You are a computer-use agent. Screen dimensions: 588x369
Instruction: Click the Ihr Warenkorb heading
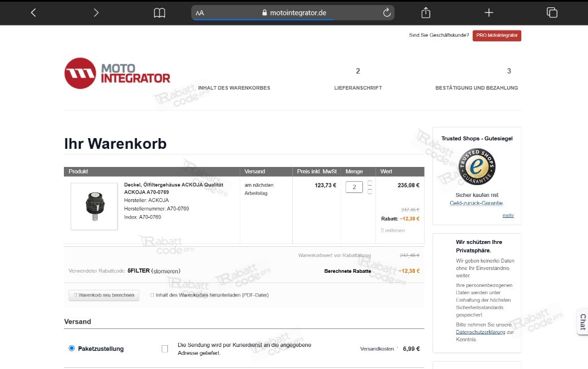[x=115, y=144]
